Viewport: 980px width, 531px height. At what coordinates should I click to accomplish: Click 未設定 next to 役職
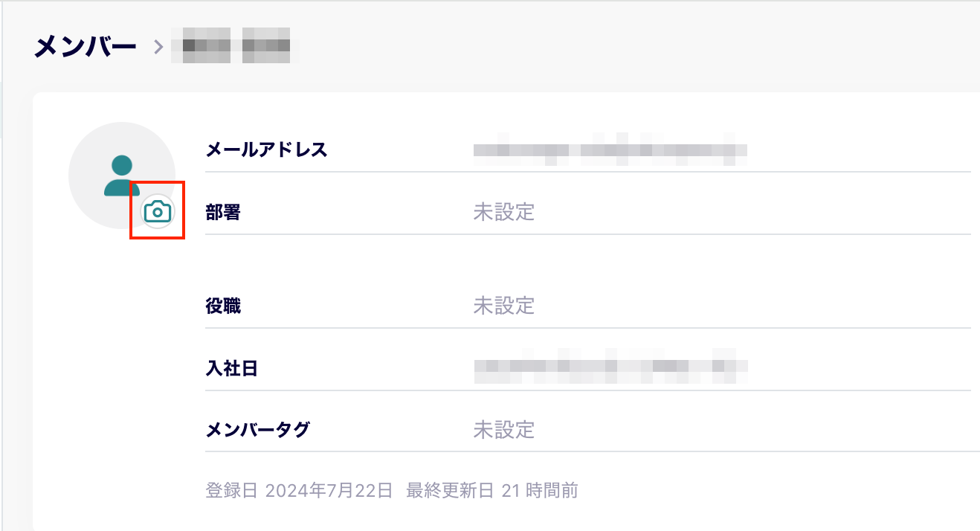coord(503,306)
